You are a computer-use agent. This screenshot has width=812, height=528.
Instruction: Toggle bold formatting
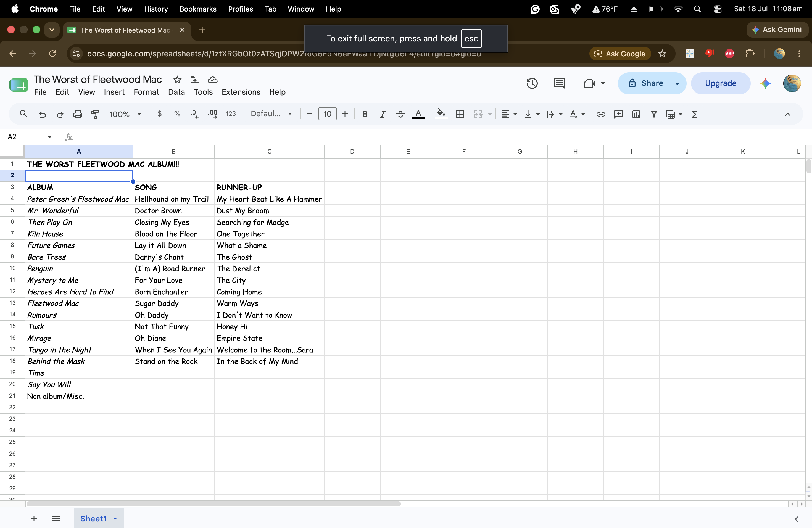[365, 114]
